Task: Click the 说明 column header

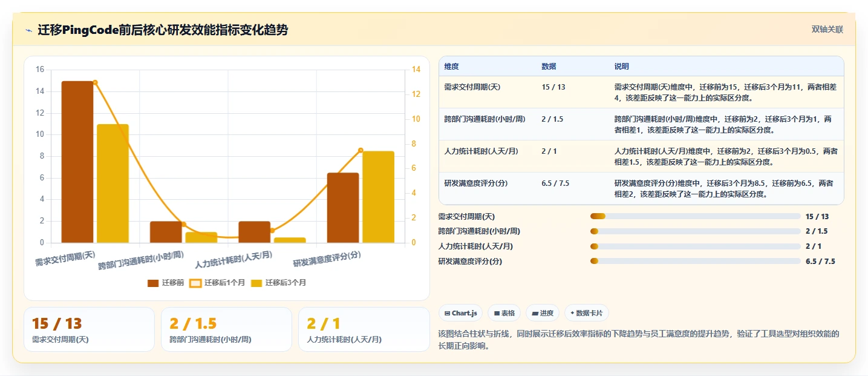Action: [622, 66]
